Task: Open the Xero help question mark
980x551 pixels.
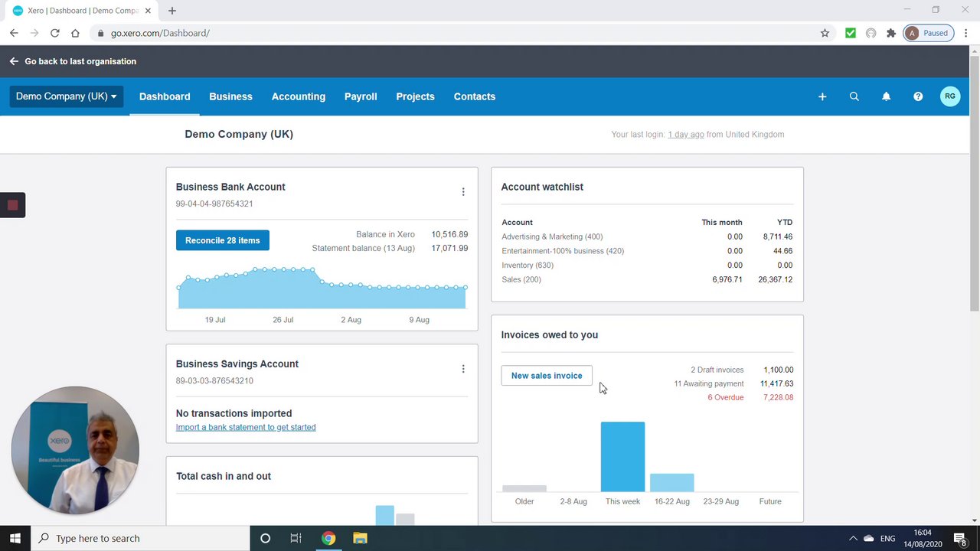Action: [918, 96]
